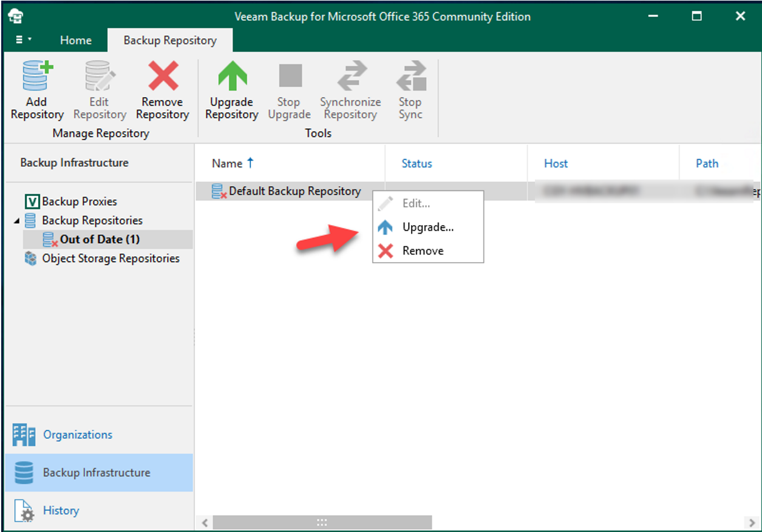Select the Backup Repository ribbon tab
The image size is (762, 532).
tap(170, 40)
